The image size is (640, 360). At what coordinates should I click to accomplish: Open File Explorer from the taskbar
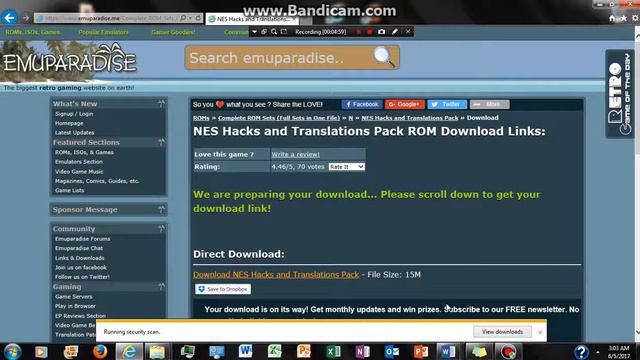[x=157, y=351]
